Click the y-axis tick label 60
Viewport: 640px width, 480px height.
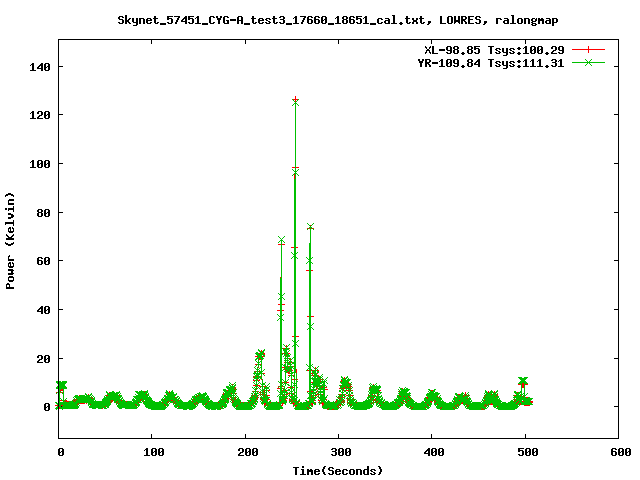tap(44, 261)
